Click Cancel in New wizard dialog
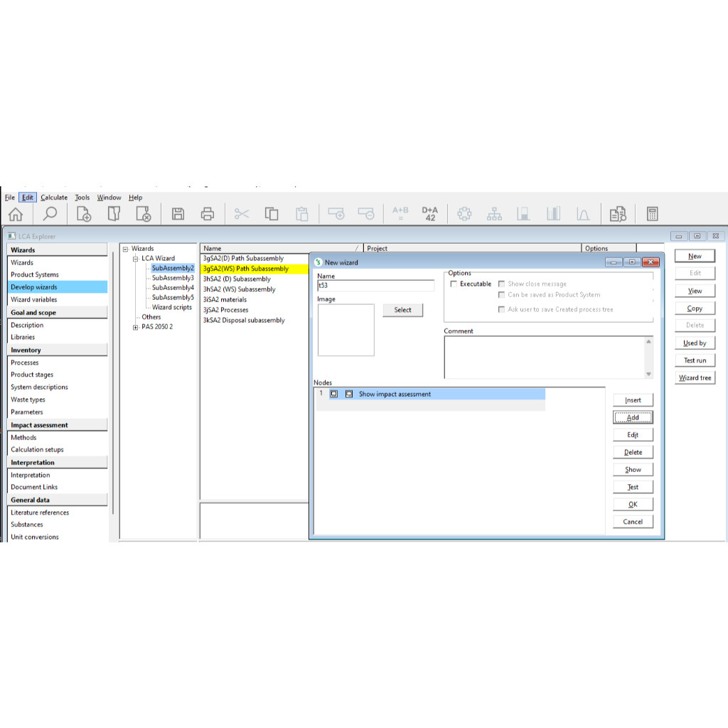 tap(633, 522)
